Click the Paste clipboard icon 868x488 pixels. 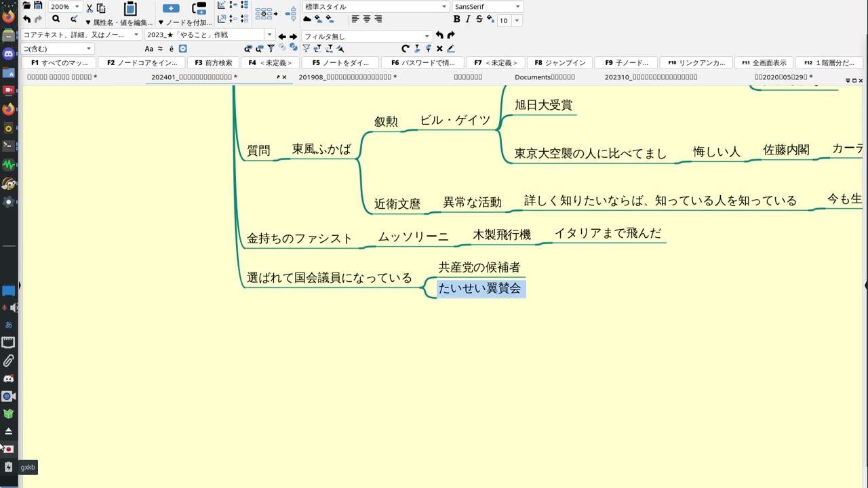point(130,8)
